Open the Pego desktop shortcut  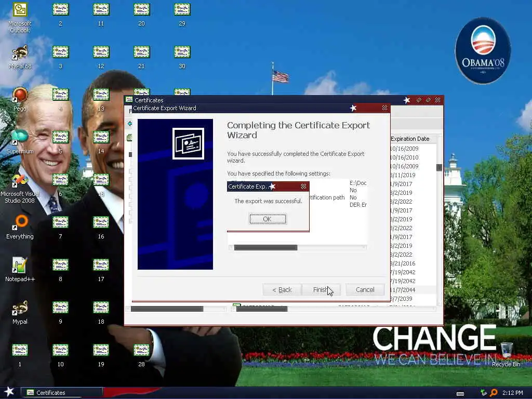coord(20,99)
